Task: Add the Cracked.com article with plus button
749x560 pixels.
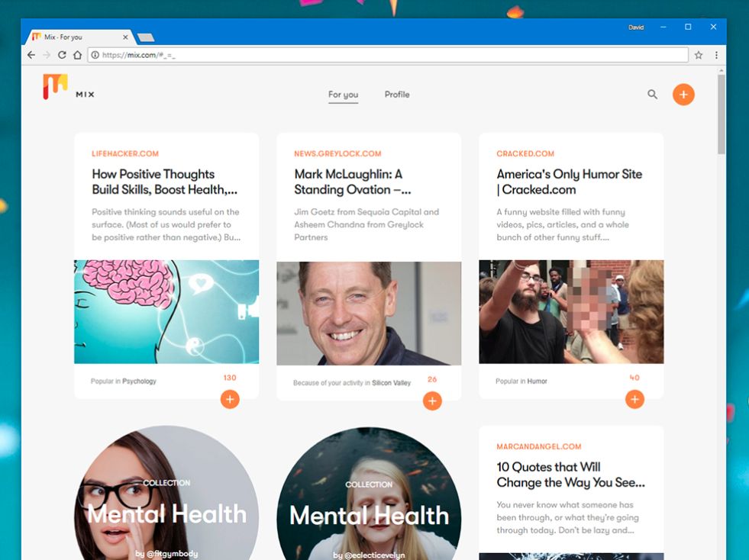Action: point(634,399)
